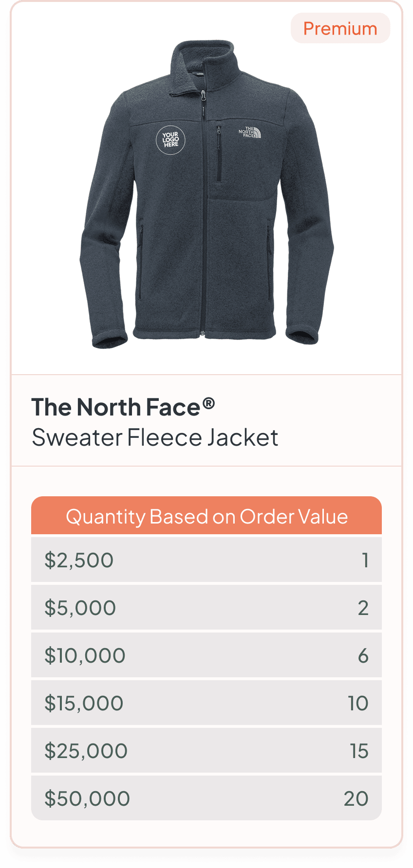Select the $15,000 order value
413x868 pixels.
tap(84, 703)
